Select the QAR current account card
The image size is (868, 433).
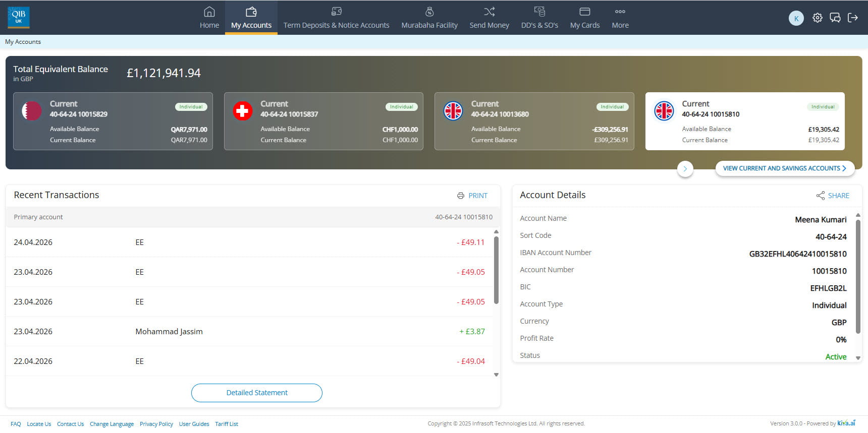[113, 121]
